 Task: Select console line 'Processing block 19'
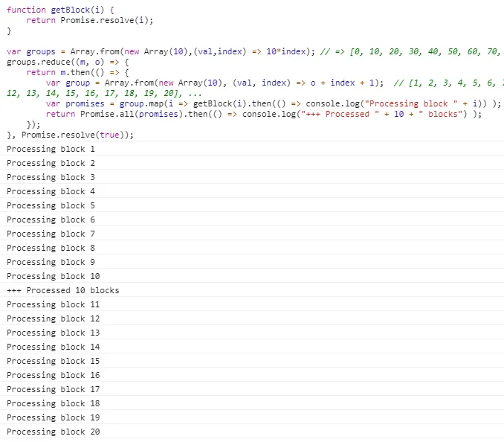click(x=252, y=417)
